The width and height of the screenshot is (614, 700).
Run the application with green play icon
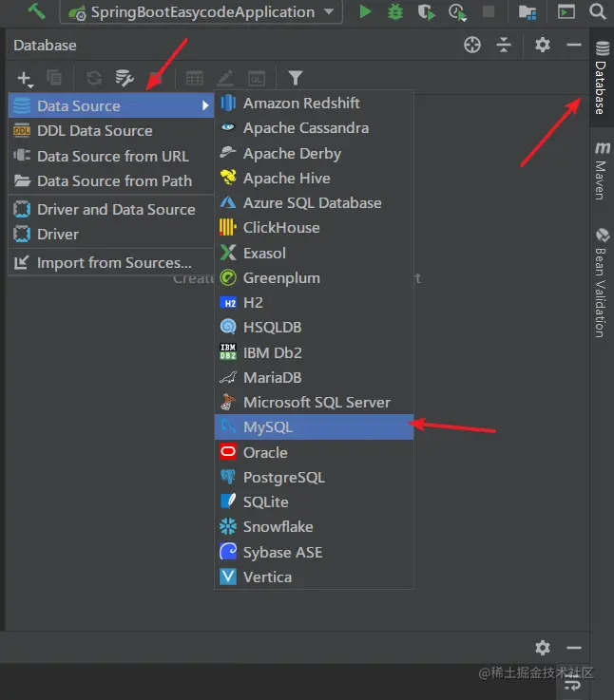click(365, 11)
